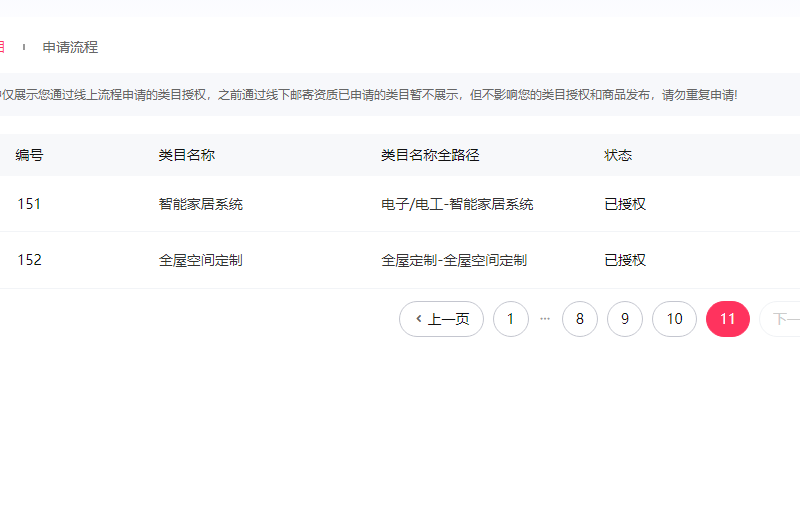
Task: Click the 全屋定制-全屋空间定制 path cell
Action: tap(453, 260)
